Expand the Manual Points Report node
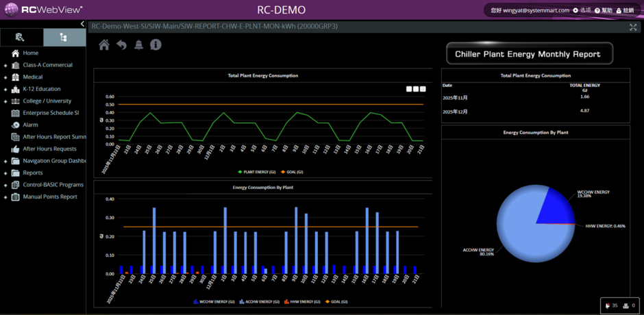 click(x=5, y=197)
